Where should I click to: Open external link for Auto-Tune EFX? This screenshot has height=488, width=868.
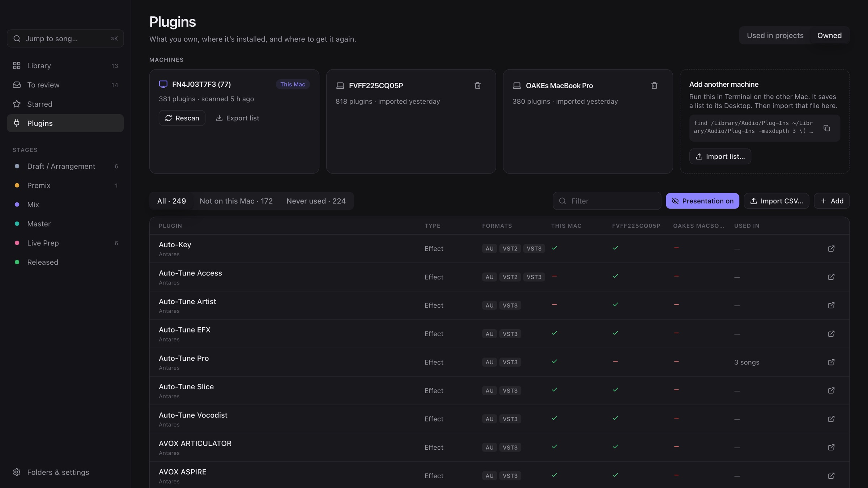tap(831, 334)
